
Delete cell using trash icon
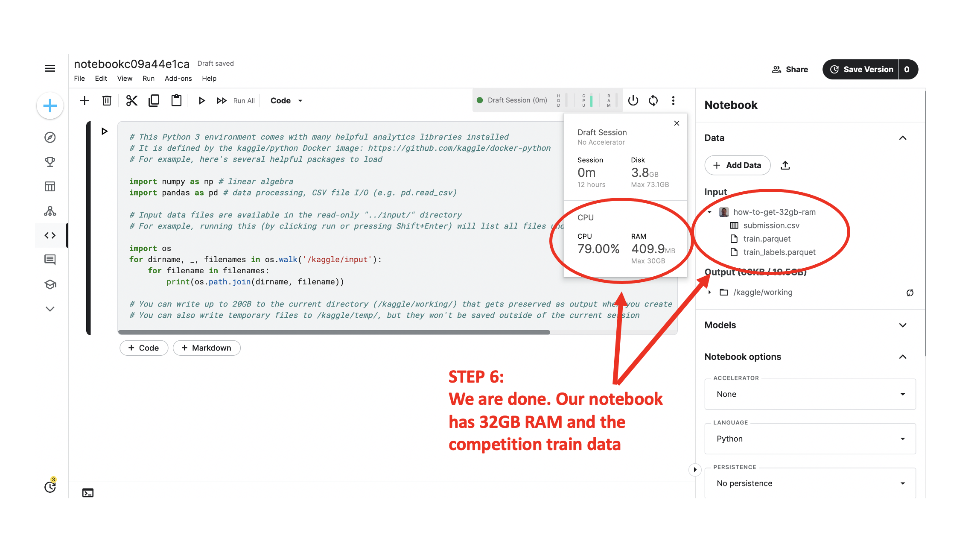click(107, 101)
